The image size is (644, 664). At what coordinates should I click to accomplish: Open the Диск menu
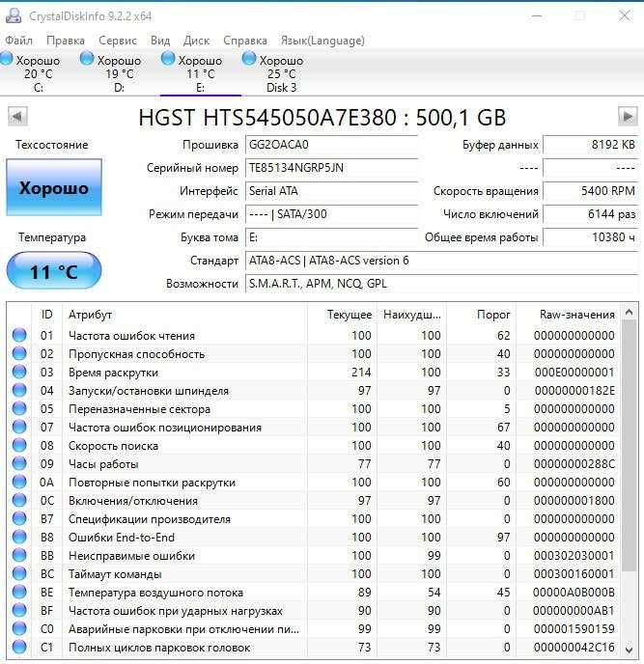(196, 41)
